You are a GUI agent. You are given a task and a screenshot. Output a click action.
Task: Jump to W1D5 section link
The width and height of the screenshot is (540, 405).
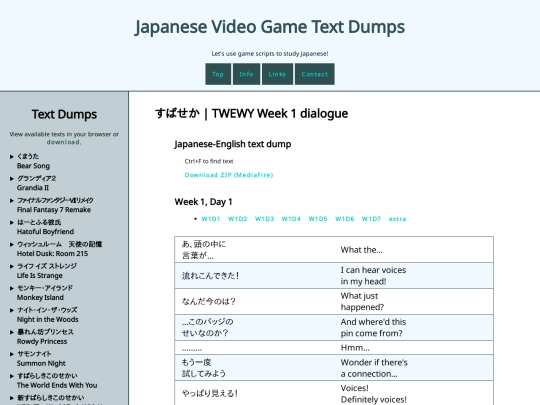(x=318, y=219)
